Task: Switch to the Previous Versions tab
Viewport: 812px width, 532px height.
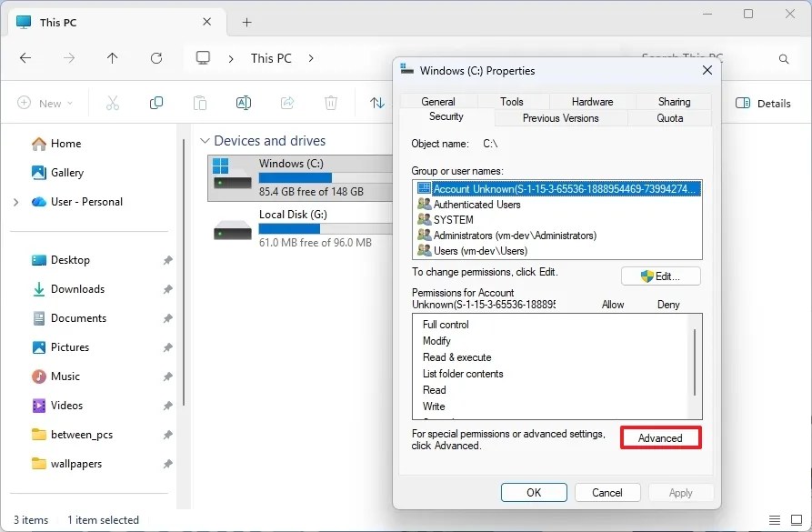Action: click(x=561, y=118)
